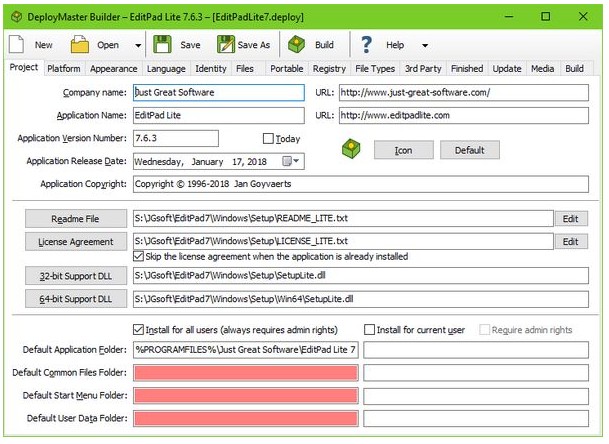The image size is (609, 444).
Task: Select the Registry tab
Action: tap(329, 69)
